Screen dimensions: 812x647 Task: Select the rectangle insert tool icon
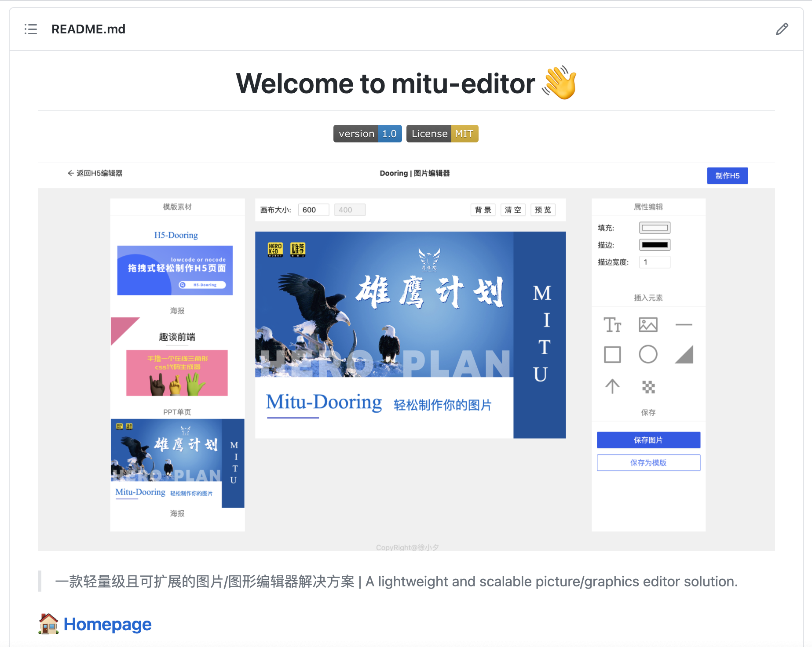(x=612, y=354)
